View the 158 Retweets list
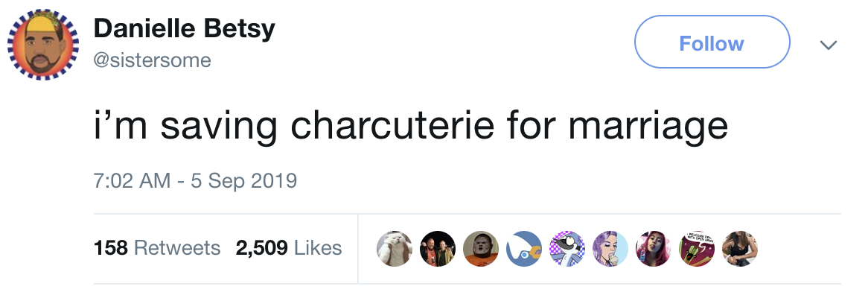 pyautogui.click(x=157, y=248)
